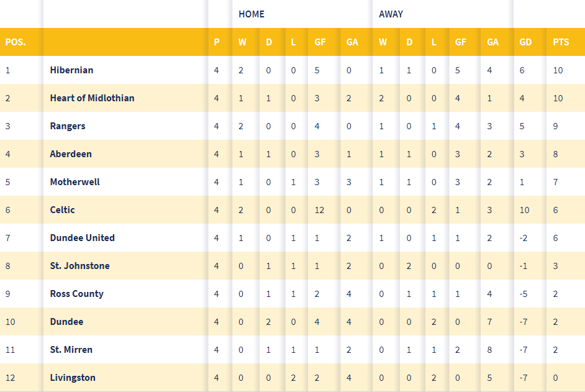Open the Heart of Midlothian team link
Image resolution: width=585 pixels, height=392 pixels.
[x=92, y=98]
